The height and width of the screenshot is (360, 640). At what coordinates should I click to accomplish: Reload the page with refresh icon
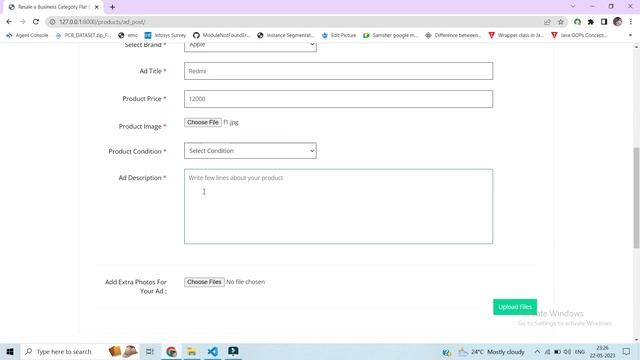36,22
